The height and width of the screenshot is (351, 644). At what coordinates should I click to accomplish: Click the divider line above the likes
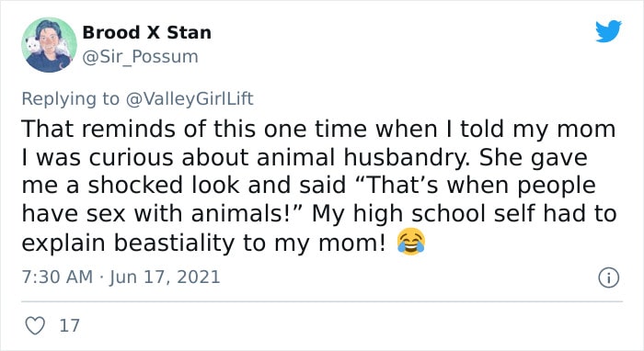point(322,301)
